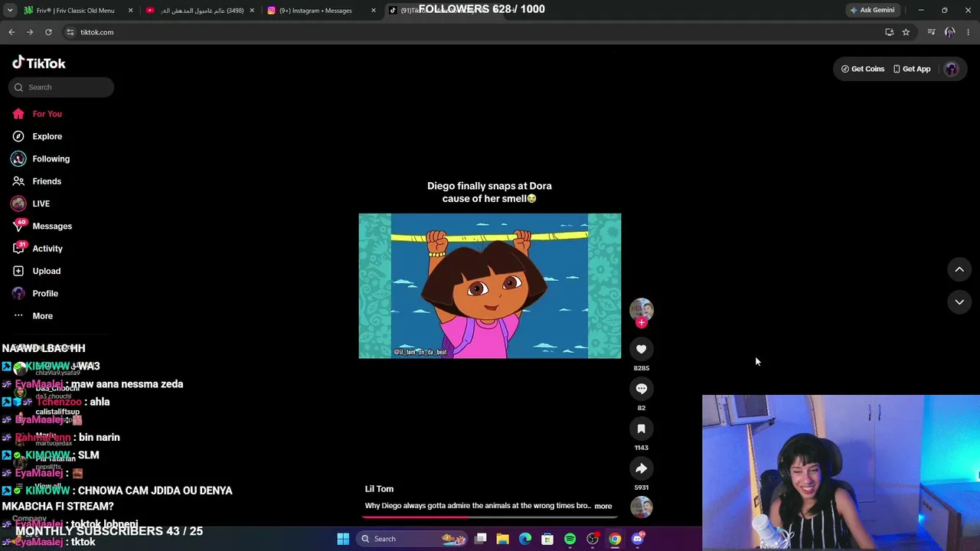This screenshot has height=551, width=980.
Task: Switch to the YouTube tab
Action: point(199,11)
